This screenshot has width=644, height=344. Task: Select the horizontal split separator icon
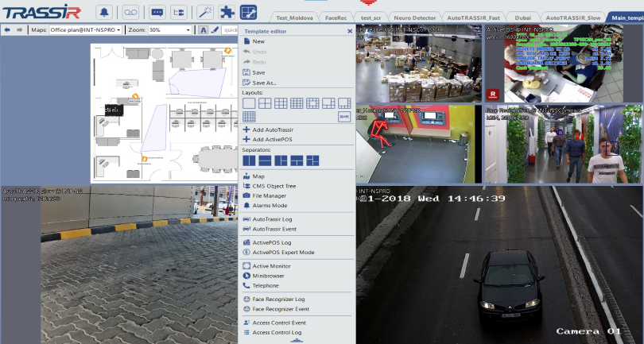[265, 161]
